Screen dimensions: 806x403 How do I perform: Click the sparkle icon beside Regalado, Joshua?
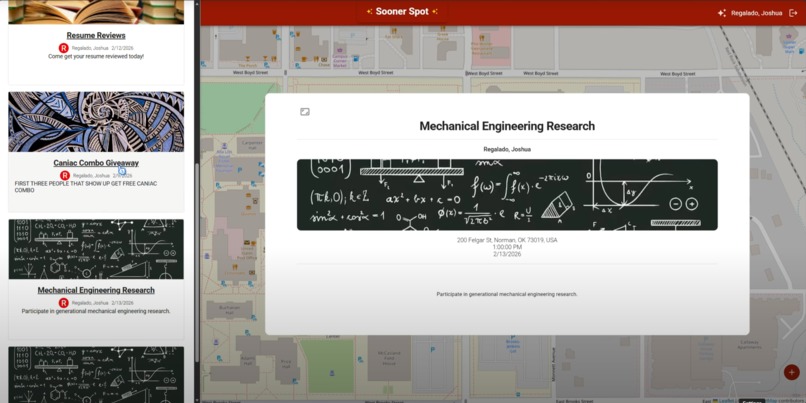[722, 13]
